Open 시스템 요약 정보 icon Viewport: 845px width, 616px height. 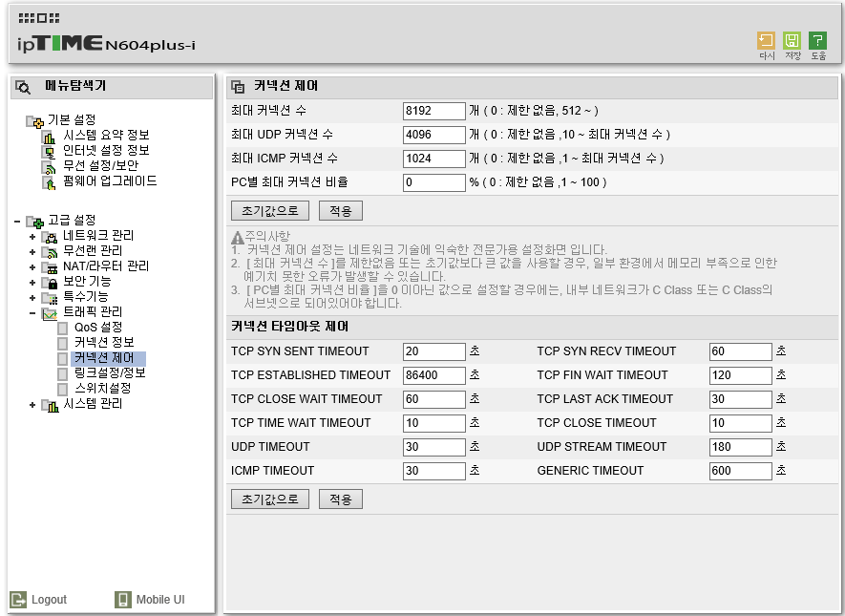click(49, 137)
